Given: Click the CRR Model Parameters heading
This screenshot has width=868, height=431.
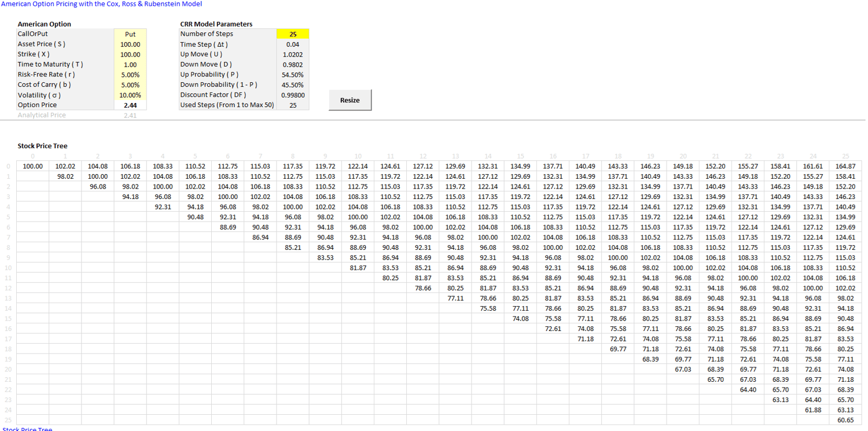Looking at the screenshot, I should click(x=216, y=24).
